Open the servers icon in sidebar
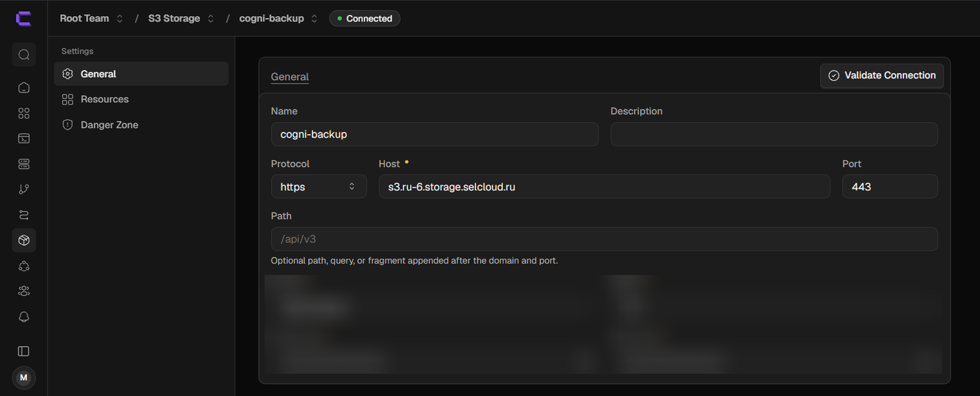This screenshot has height=396, width=980. tap(24, 164)
